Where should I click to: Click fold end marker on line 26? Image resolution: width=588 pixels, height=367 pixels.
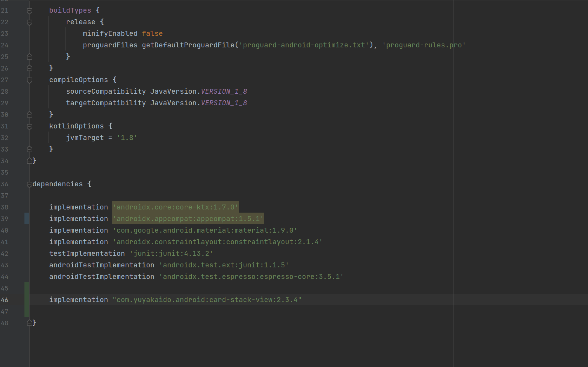tap(29, 68)
